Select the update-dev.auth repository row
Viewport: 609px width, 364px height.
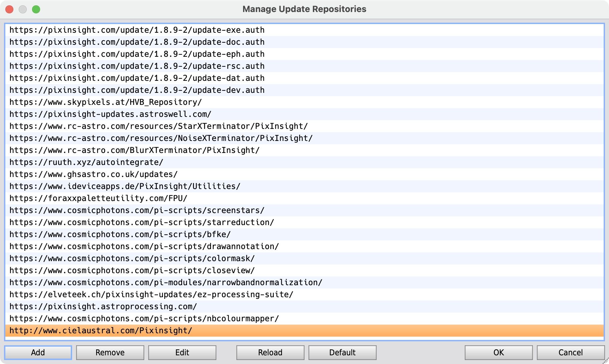[x=304, y=90]
